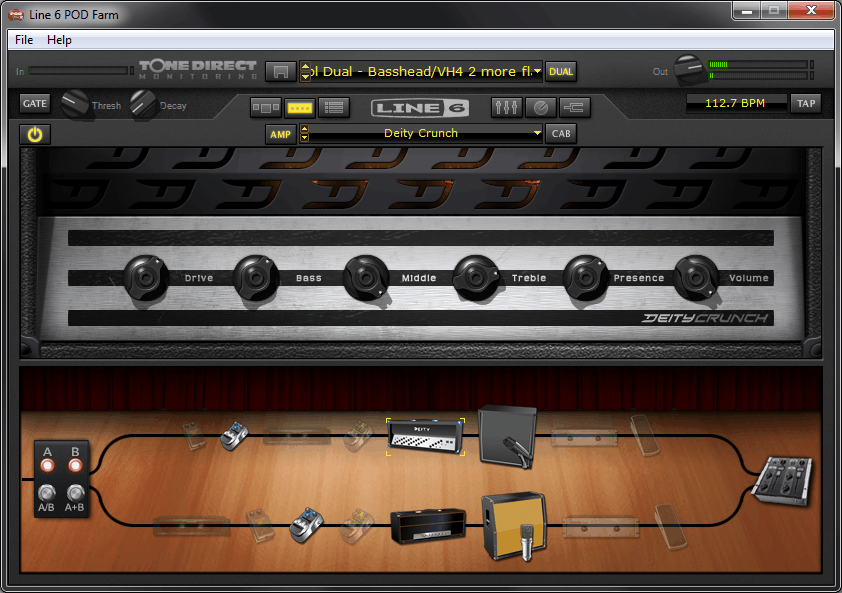Click the Out level knob
842x593 pixels.
(688, 69)
